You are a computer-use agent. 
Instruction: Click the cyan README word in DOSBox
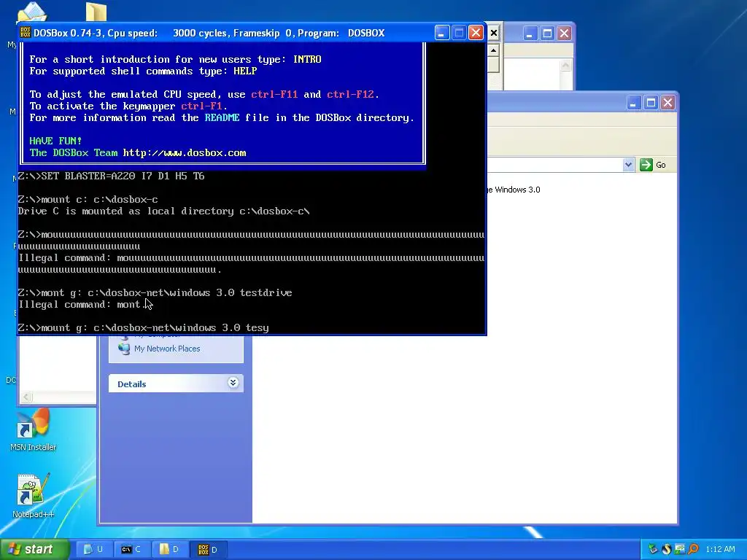222,117
